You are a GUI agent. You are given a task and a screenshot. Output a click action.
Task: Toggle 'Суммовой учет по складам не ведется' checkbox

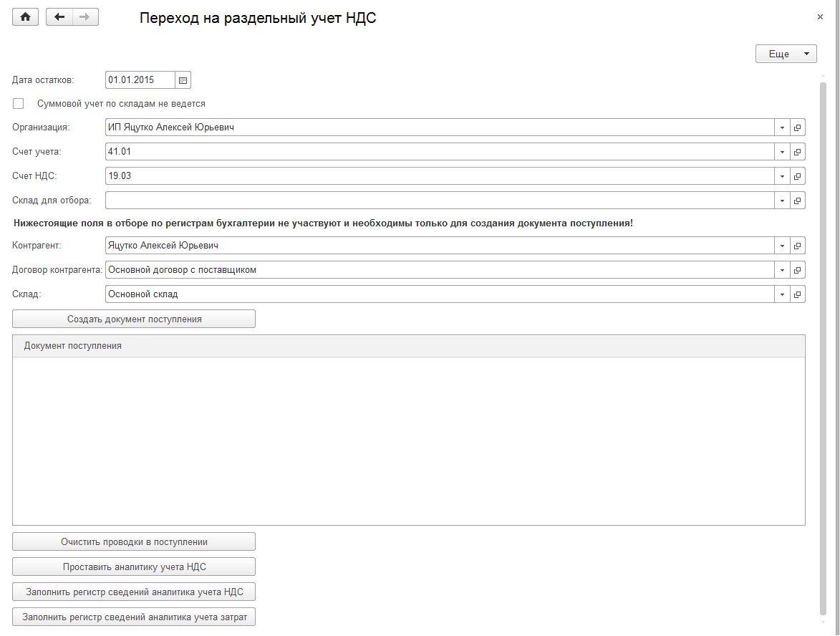click(x=19, y=104)
